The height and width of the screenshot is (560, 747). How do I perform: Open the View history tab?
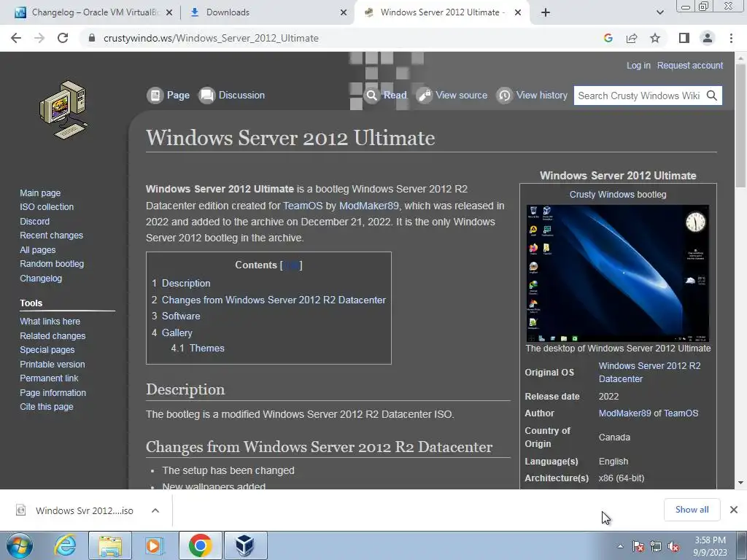(532, 96)
